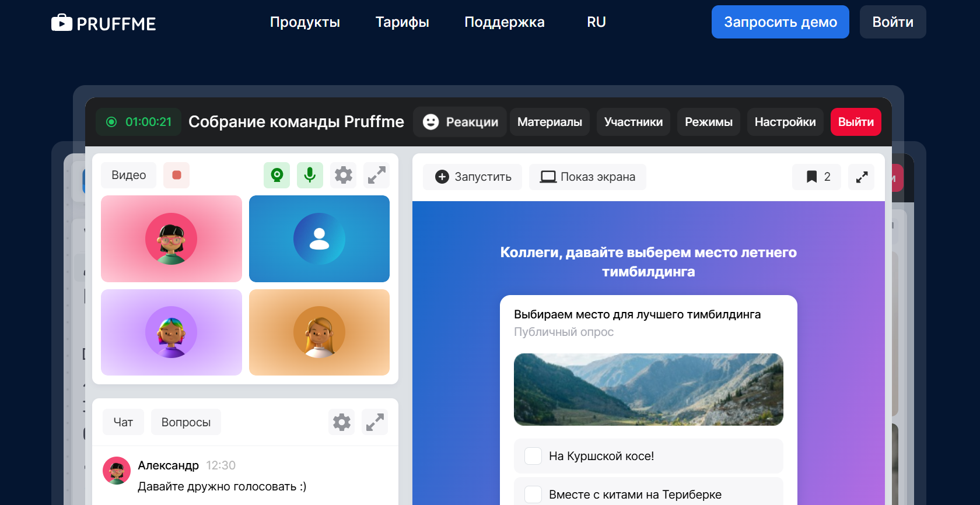Select the Видео tab
980x505 pixels.
pos(129,175)
